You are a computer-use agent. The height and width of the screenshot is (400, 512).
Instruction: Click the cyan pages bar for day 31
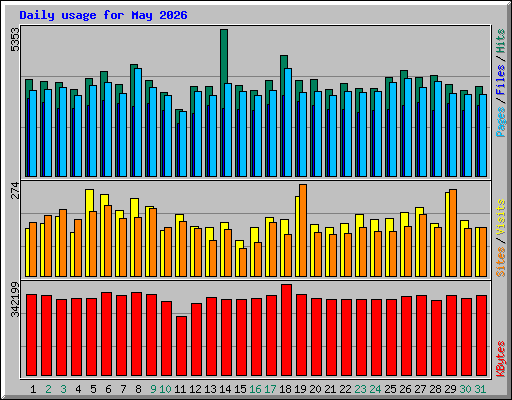483,135
